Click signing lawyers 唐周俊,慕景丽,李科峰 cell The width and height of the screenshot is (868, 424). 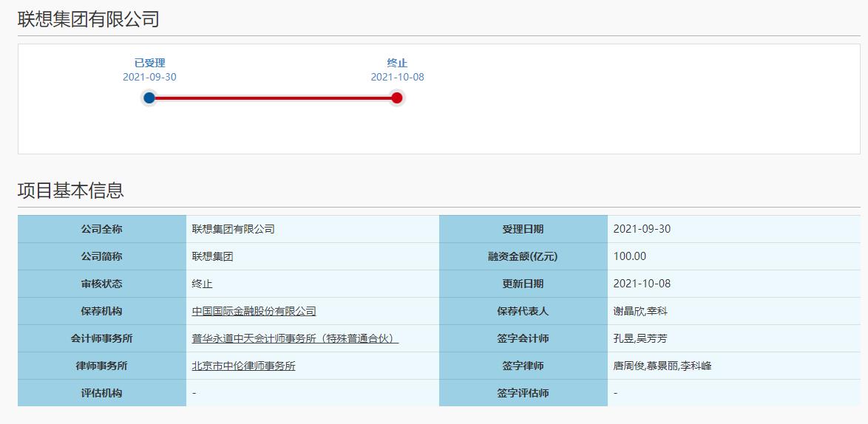[x=662, y=366]
